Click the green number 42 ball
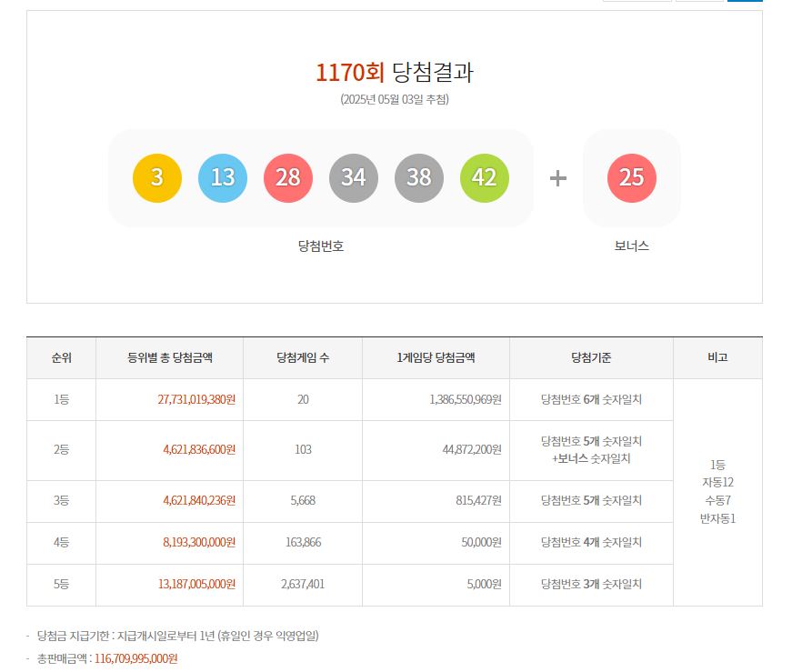The width and height of the screenshot is (802, 672). (x=485, y=178)
